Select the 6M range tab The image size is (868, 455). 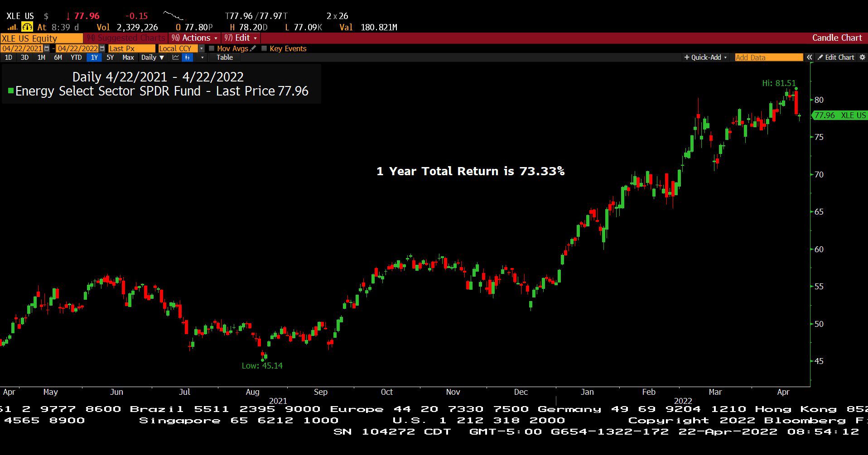58,57
